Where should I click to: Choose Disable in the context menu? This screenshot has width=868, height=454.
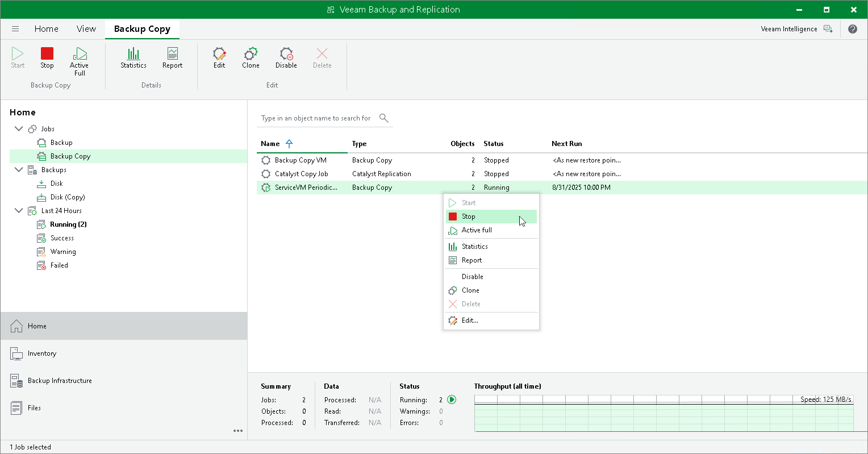click(491, 277)
